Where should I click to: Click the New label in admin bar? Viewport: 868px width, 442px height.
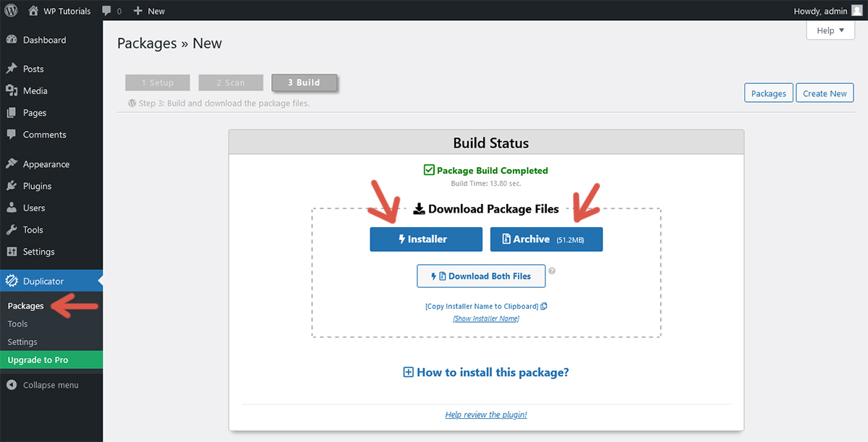click(156, 11)
